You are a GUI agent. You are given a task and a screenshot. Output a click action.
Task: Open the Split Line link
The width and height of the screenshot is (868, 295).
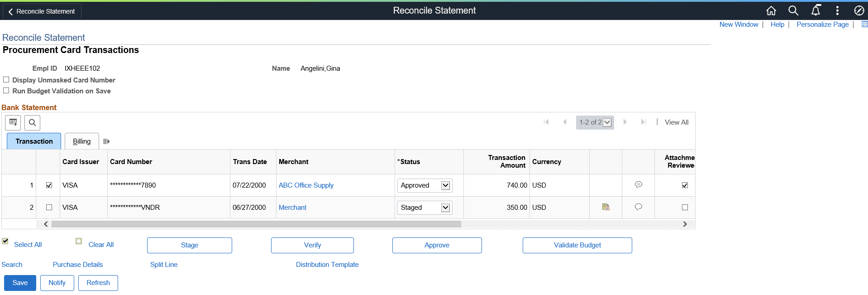(164, 265)
